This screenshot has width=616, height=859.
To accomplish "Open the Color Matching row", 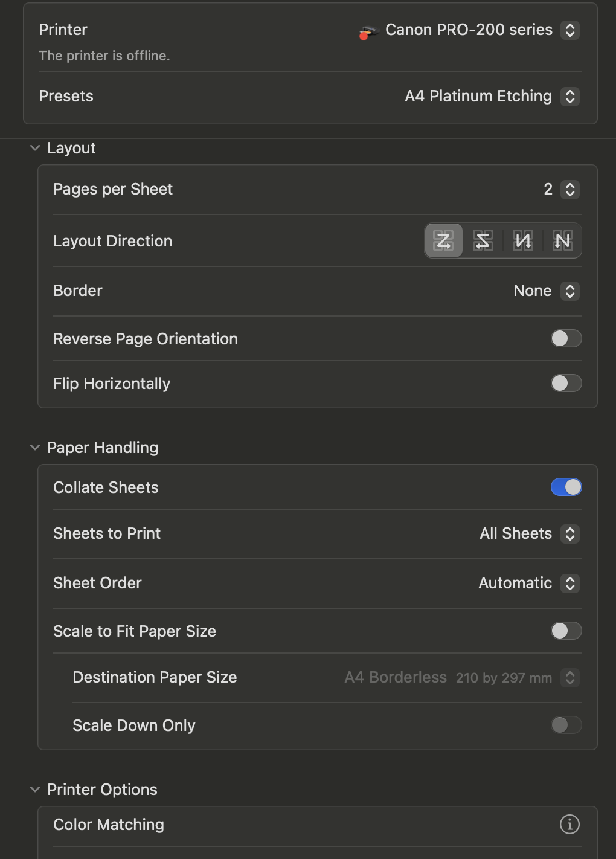I will (318, 825).
